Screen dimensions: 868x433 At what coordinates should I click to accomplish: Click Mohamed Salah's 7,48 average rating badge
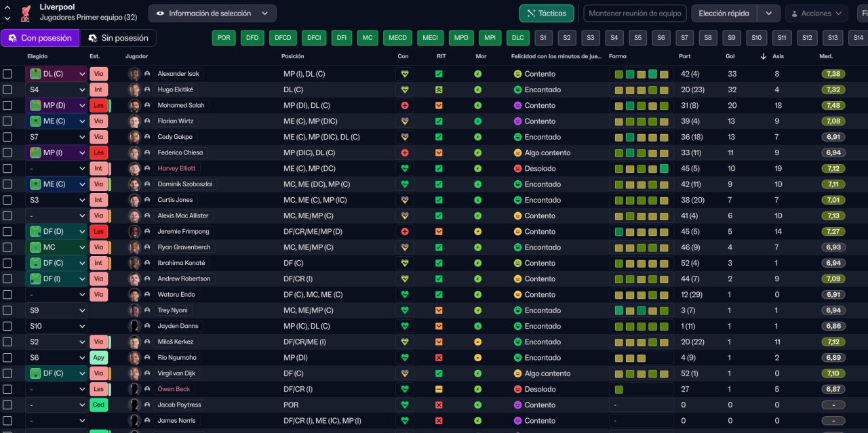pyautogui.click(x=833, y=106)
